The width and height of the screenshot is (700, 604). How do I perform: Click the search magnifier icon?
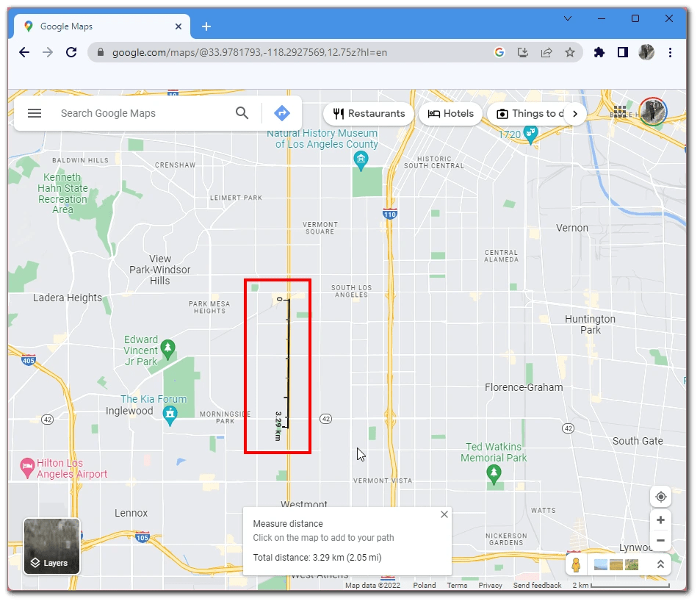[242, 113]
